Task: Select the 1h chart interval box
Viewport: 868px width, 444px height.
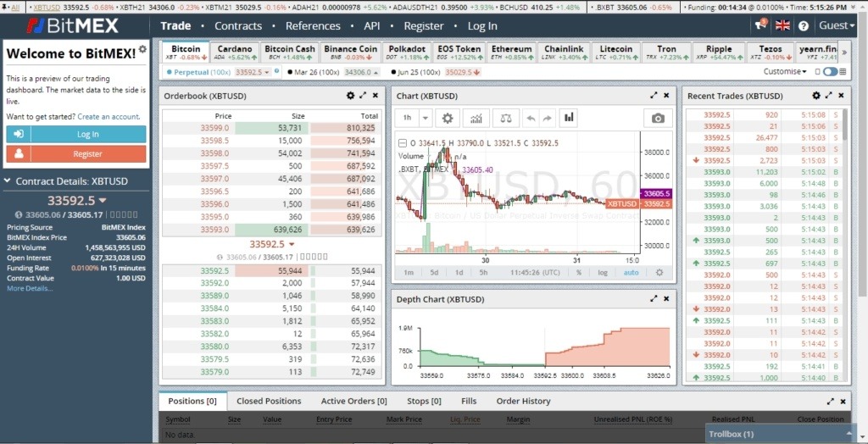Action: [408, 118]
